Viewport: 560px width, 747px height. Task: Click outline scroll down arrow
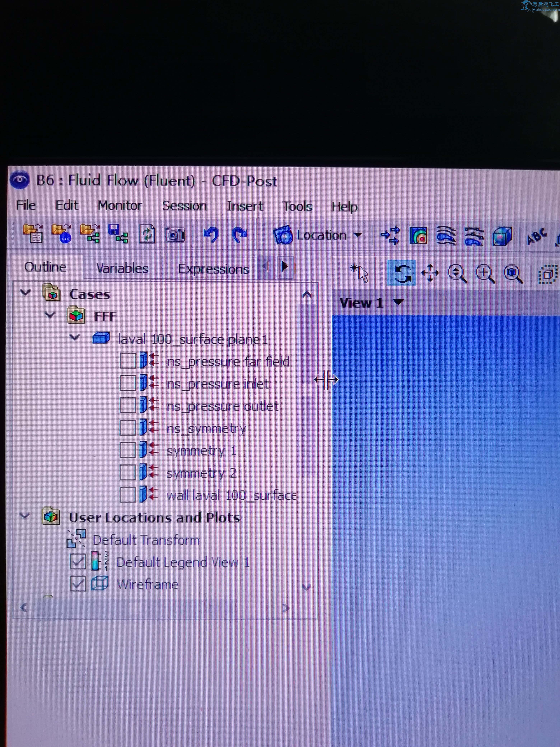[307, 587]
